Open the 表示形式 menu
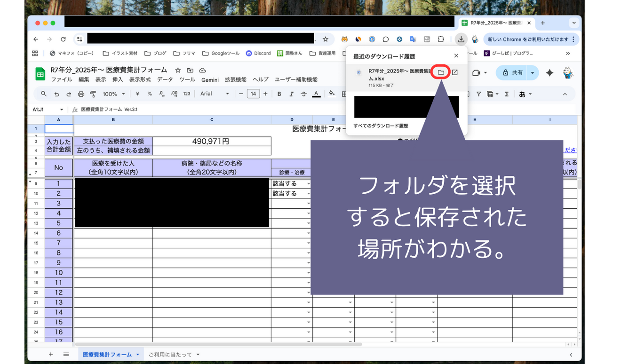The width and height of the screenshot is (621, 364). click(x=140, y=79)
